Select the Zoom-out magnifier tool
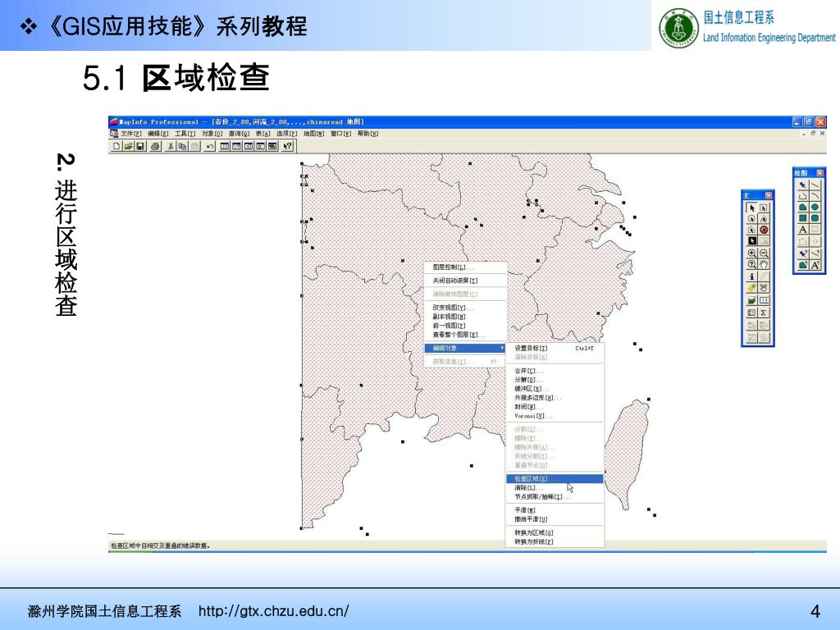The width and height of the screenshot is (840, 630). (x=764, y=253)
